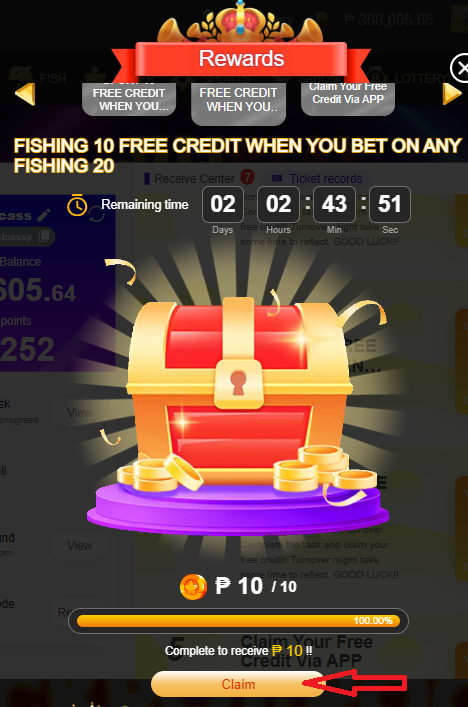The width and height of the screenshot is (468, 707).
Task: Click the refresh icon near Remaining time
Action: coord(97,214)
